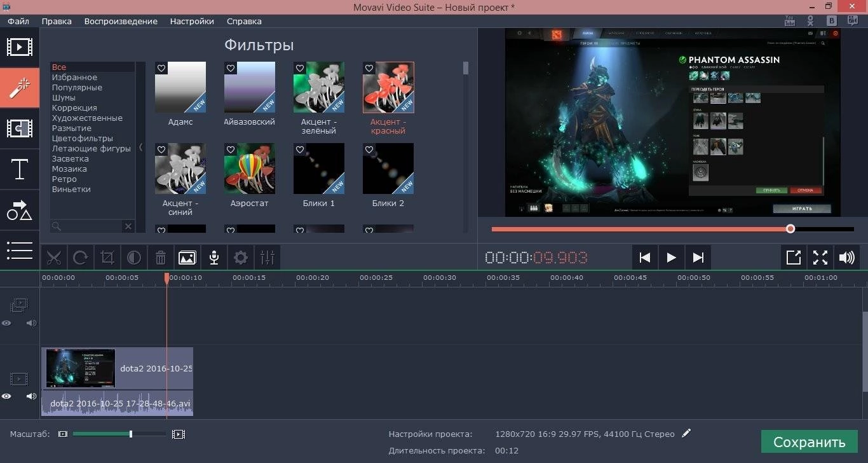Screen dimensions: 868x463
Task: Mute the main video track speaker
Action: point(31,396)
